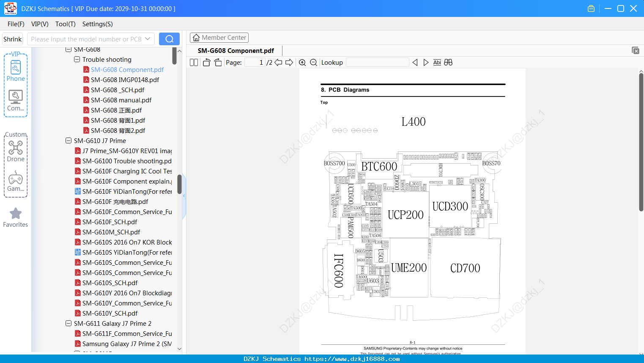Toggle two-page layout view
The image size is (644, 363).
pyautogui.click(x=194, y=63)
